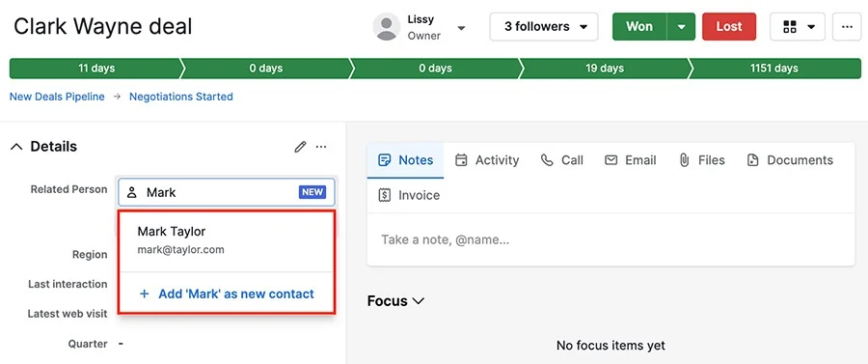Click Lissy's owner avatar icon
Screen dimensions: 868x364
[387, 27]
